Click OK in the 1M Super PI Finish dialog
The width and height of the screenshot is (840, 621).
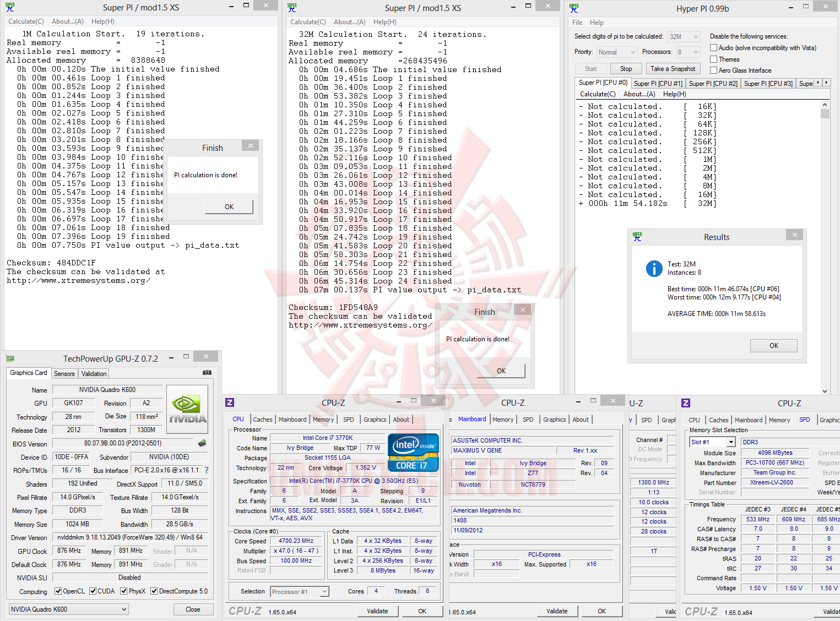tap(229, 207)
